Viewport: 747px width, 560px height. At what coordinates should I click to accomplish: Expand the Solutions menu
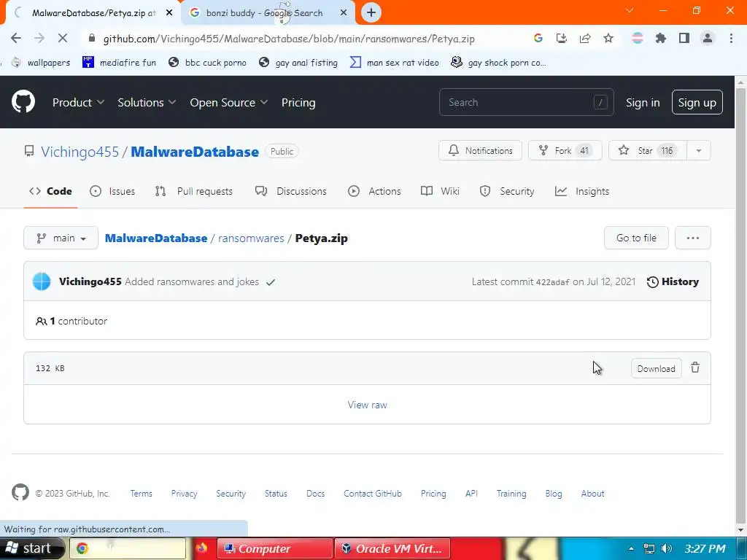pyautogui.click(x=147, y=102)
